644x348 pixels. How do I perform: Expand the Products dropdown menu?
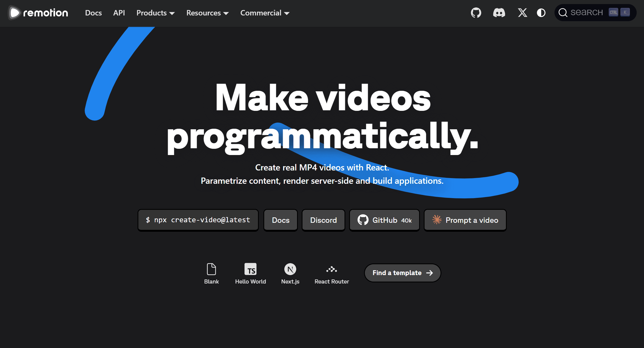tap(155, 13)
